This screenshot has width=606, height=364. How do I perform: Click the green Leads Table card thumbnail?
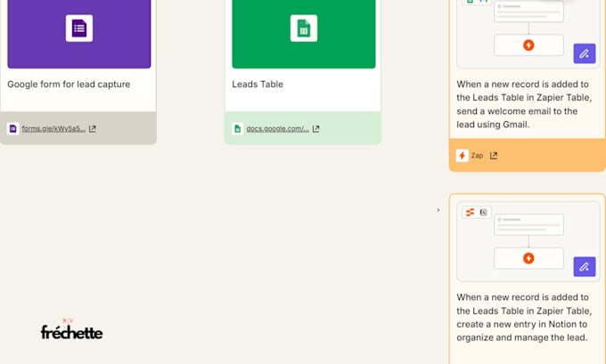(x=304, y=34)
